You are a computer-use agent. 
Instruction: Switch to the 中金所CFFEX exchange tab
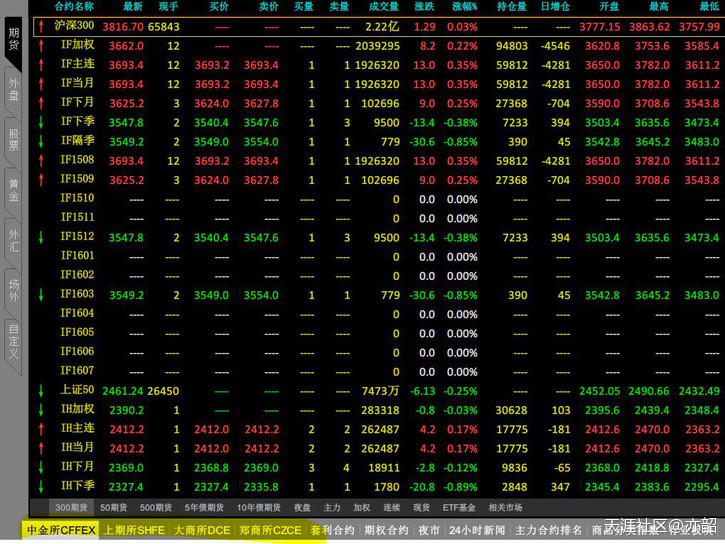point(61,530)
